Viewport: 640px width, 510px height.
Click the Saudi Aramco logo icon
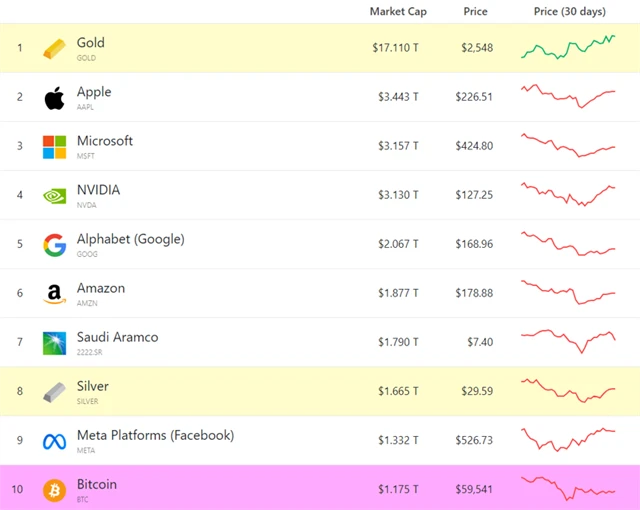(x=54, y=343)
